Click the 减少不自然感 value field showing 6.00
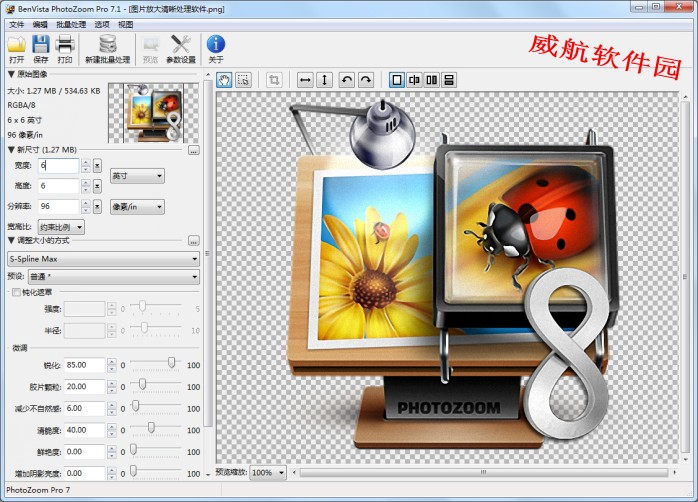The image size is (698, 502). coord(85,409)
